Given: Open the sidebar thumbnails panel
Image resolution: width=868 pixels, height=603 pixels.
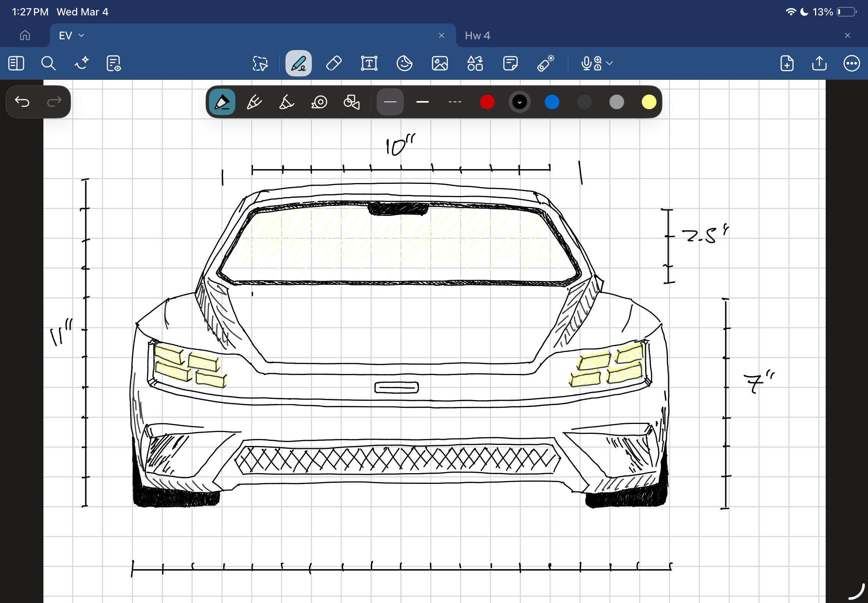Looking at the screenshot, I should pyautogui.click(x=16, y=63).
